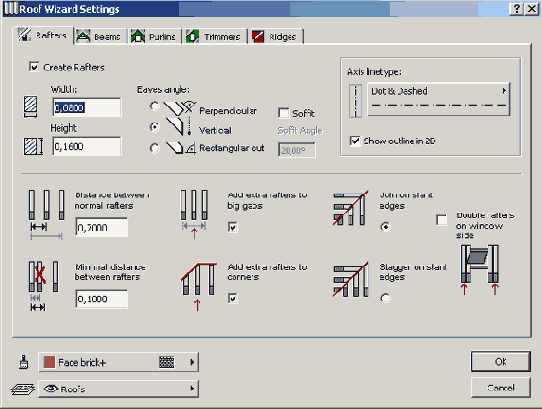Open the Dot & Dashed linetype dropdown
The width and height of the screenshot is (542, 409).
439,99
